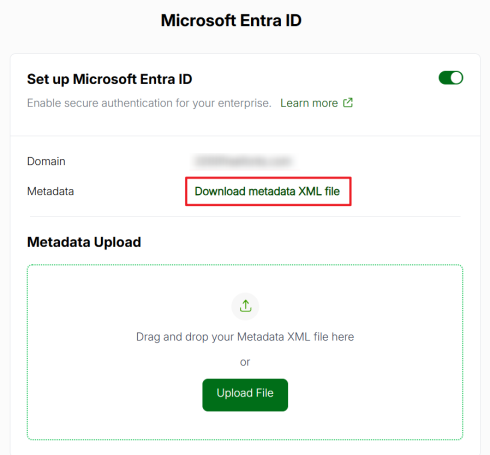Click the Drag and drop Metadata XML text
This screenshot has height=455, width=490.
(245, 337)
